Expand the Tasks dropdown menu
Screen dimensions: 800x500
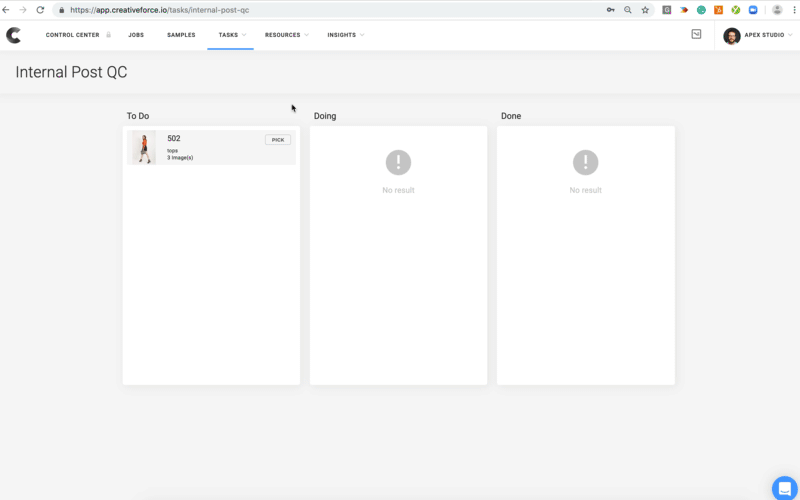click(x=231, y=35)
